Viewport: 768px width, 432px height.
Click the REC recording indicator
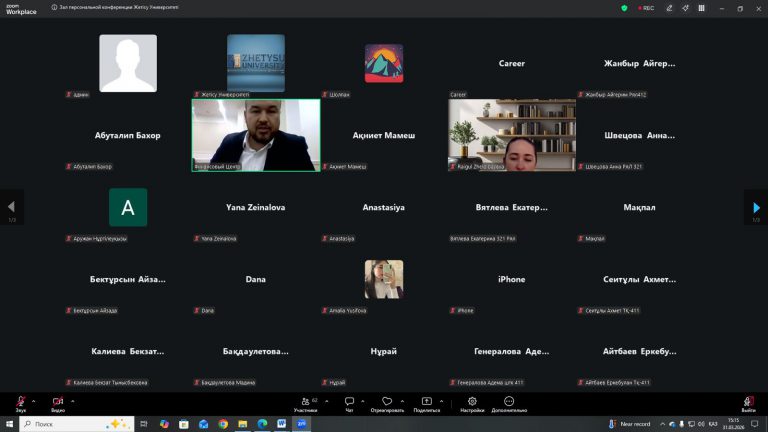tap(647, 8)
